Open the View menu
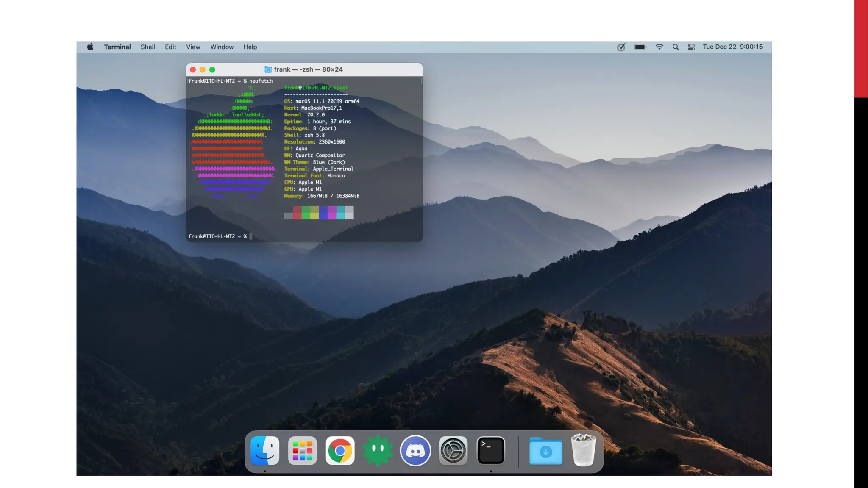Viewport: 868px width, 488px height. coord(193,47)
